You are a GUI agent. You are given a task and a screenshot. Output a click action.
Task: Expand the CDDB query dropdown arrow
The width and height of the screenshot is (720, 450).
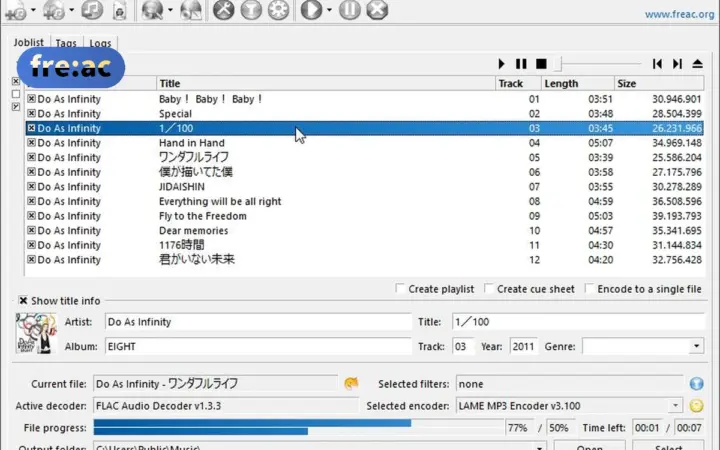pos(170,10)
